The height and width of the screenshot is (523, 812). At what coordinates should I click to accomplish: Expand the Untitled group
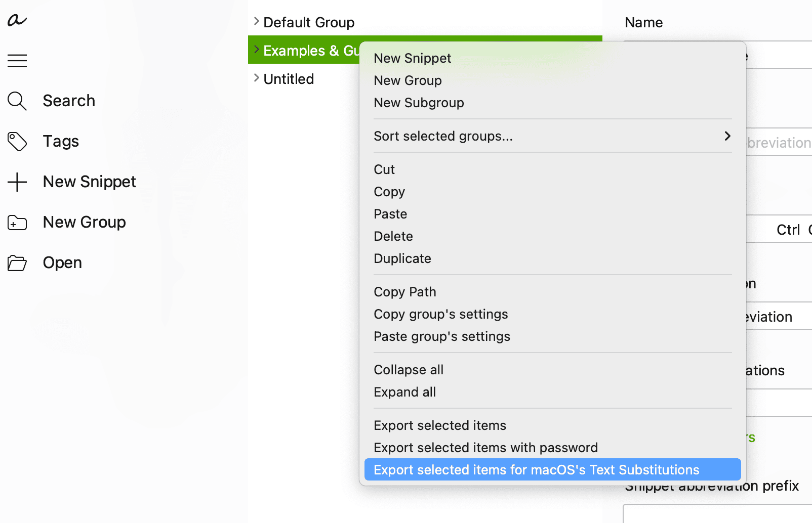pyautogui.click(x=256, y=78)
